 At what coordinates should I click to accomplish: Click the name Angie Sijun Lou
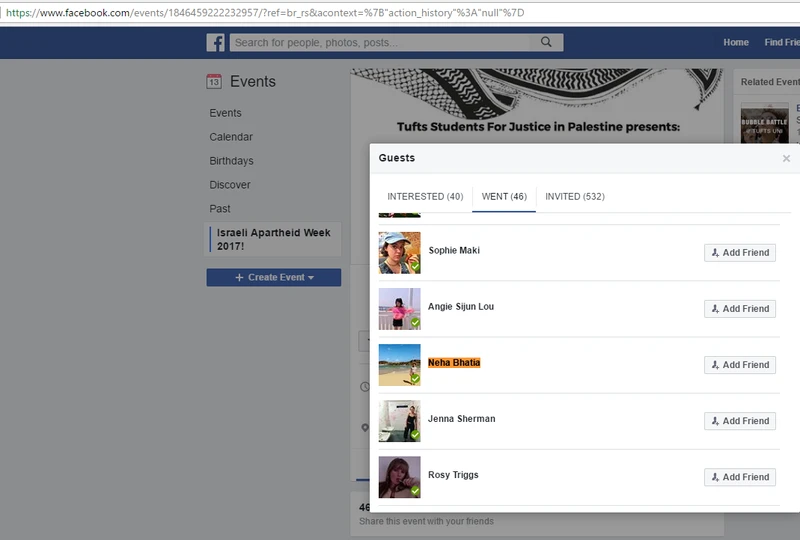[461, 306]
